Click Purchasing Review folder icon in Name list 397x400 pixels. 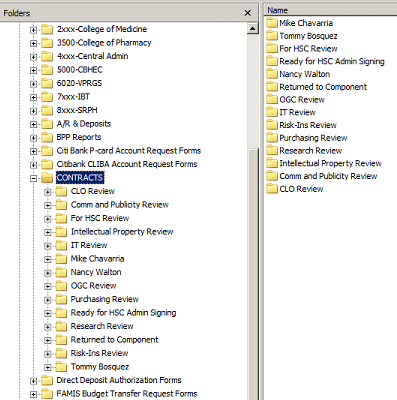(272, 138)
